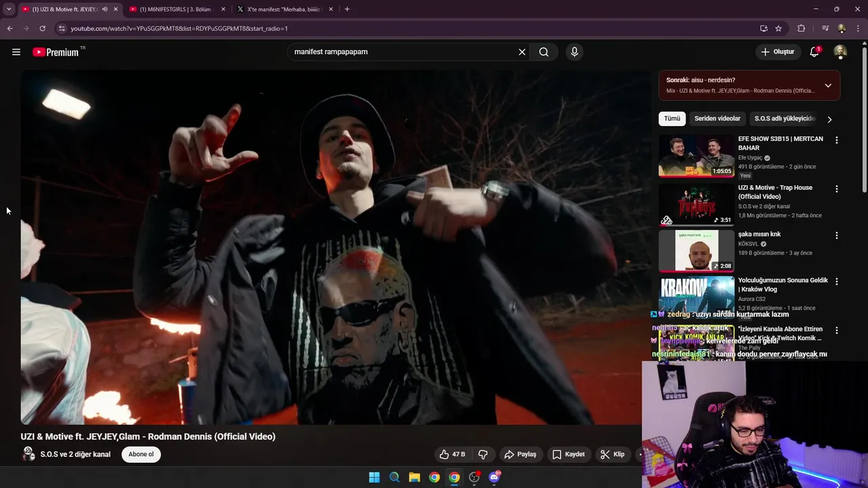868x488 pixels.
Task: Open şaka mısın knk thumbnail
Action: [x=696, y=251]
